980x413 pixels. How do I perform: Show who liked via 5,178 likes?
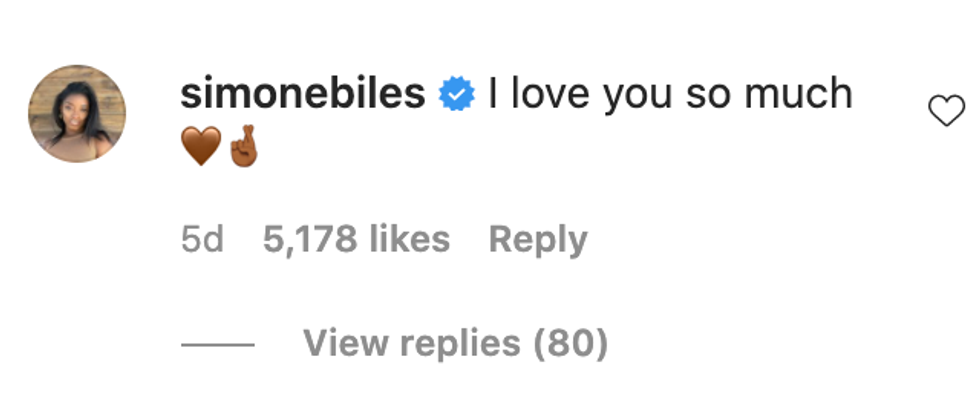(x=356, y=240)
